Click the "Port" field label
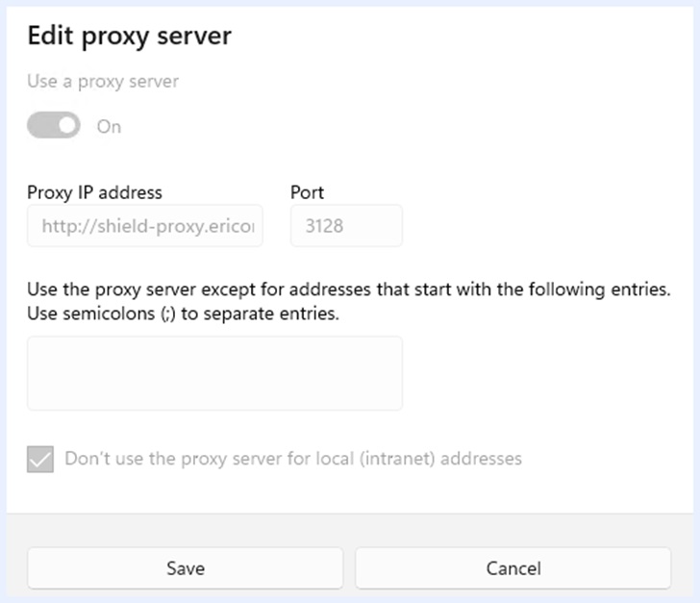 click(x=307, y=192)
